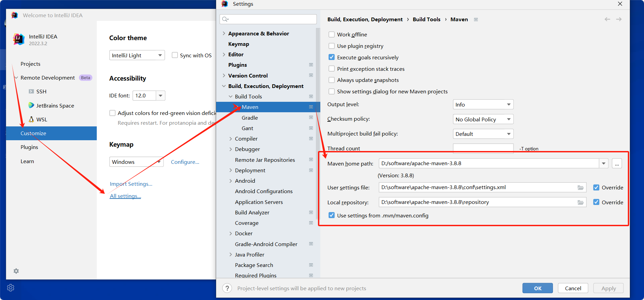Click the Cancel button
644x300 pixels.
(573, 288)
